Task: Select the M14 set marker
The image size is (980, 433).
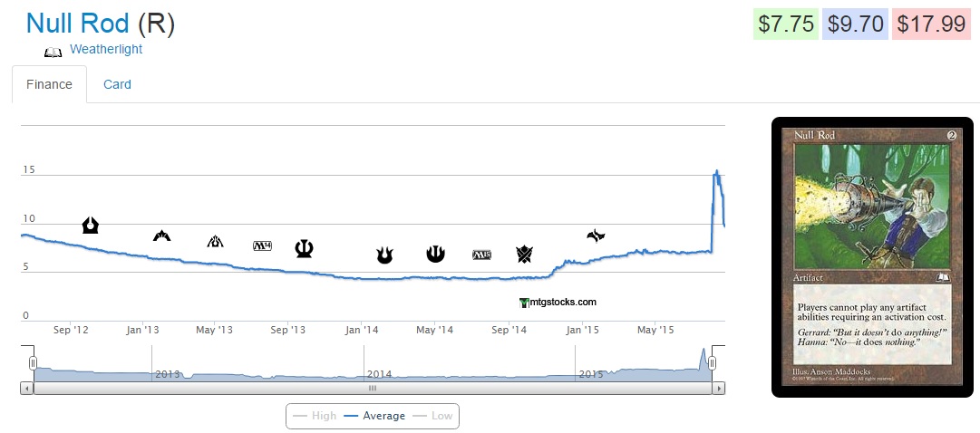Action: coord(262,245)
